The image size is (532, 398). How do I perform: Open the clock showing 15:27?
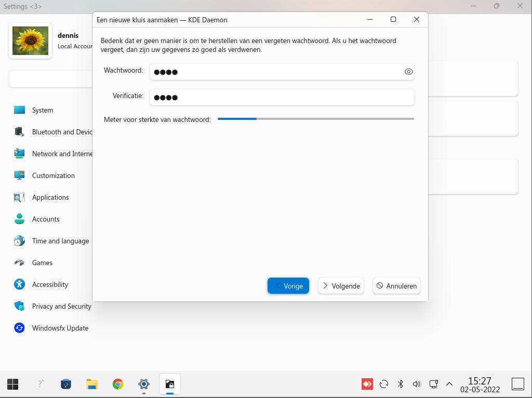(x=480, y=385)
